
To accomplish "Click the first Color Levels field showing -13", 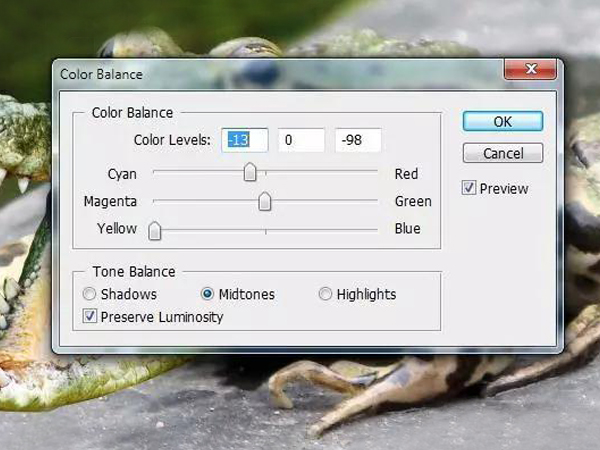I will click(x=245, y=141).
